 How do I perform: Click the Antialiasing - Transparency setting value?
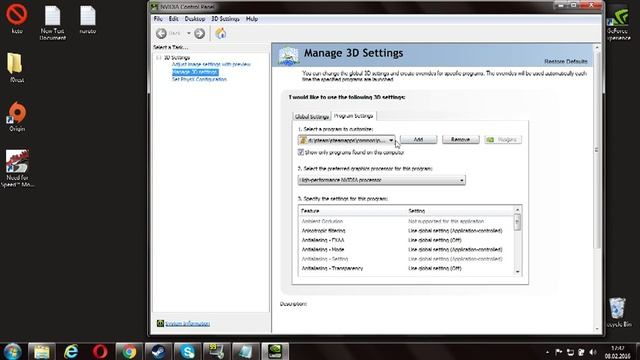click(x=435, y=268)
